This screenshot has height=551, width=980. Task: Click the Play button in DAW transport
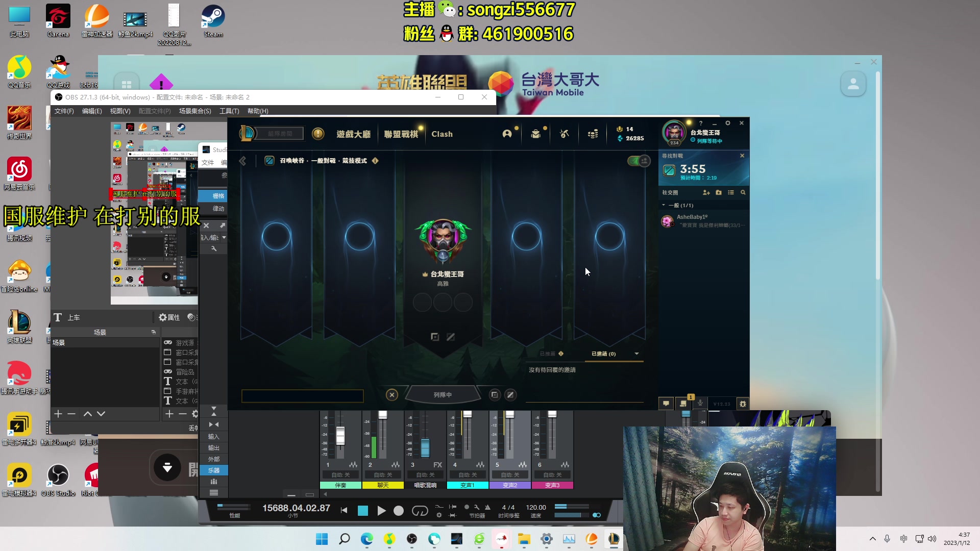[x=381, y=510]
